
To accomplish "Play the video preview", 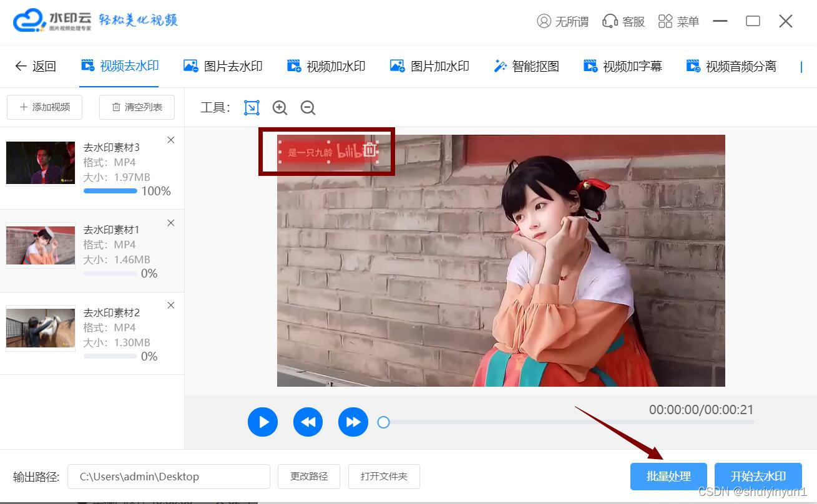I will point(263,422).
